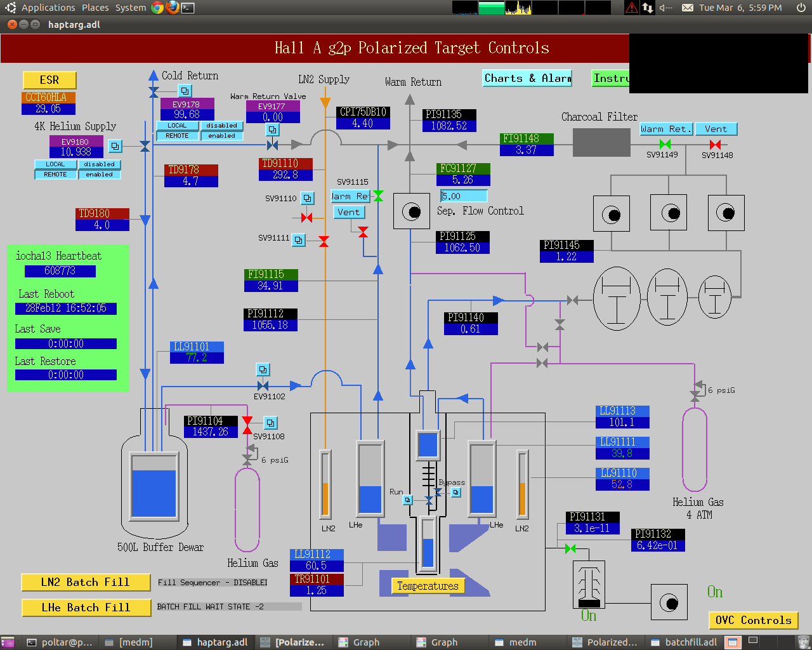Click the Bypass valve control icon
The width and height of the screenshot is (812, 650).
click(x=455, y=492)
